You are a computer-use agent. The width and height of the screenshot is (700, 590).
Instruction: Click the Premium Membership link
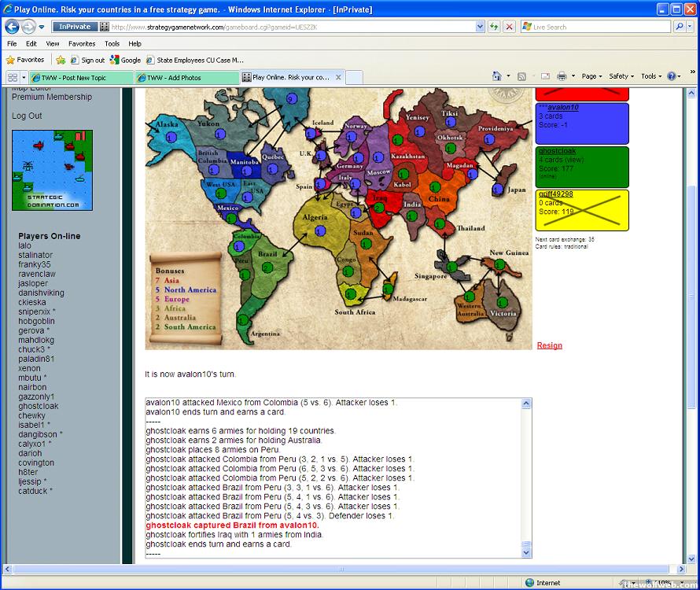(x=52, y=97)
